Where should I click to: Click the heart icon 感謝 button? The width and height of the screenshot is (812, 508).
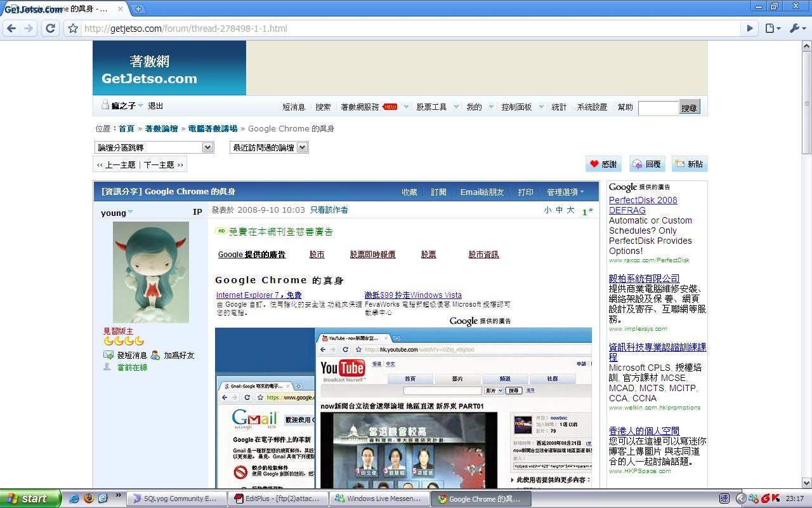tap(603, 164)
